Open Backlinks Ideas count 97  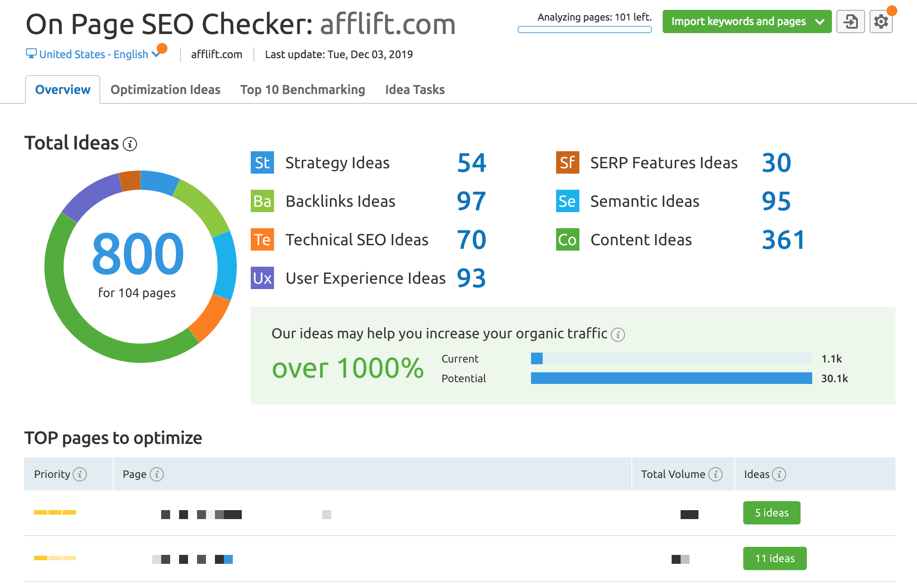[x=471, y=201]
